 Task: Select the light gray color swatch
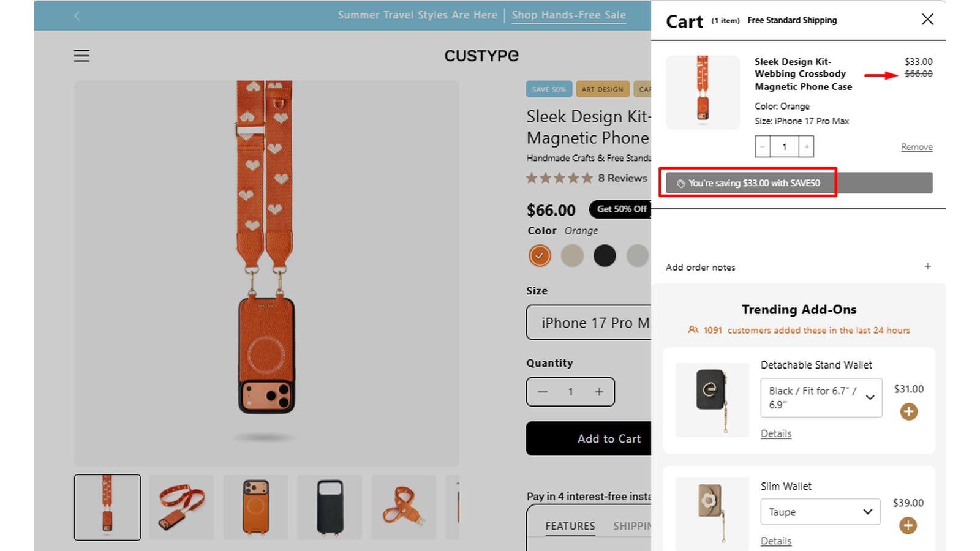click(x=638, y=255)
